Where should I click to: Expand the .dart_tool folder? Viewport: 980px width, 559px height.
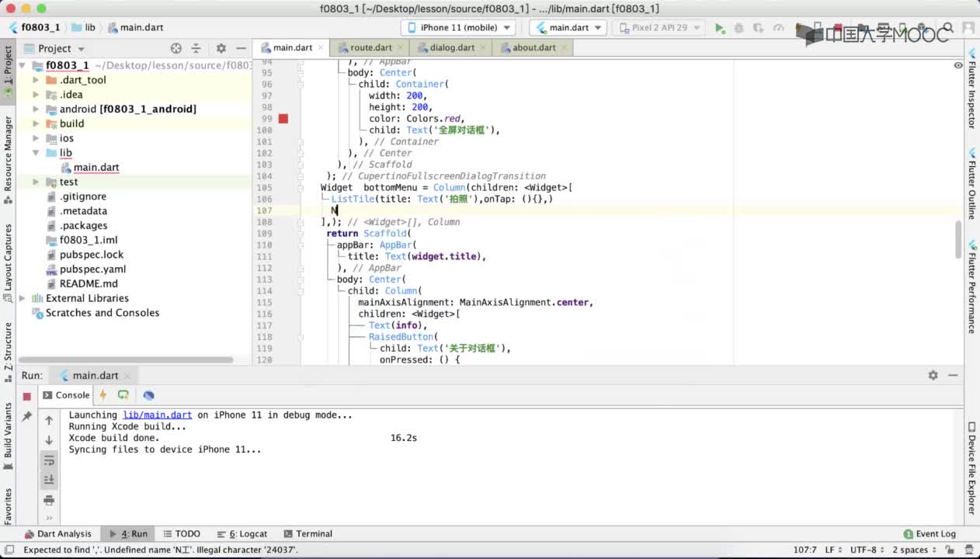coord(36,80)
